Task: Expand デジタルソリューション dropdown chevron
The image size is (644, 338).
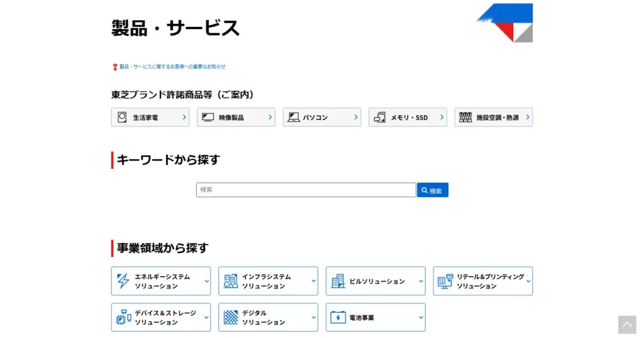Action: tap(314, 317)
